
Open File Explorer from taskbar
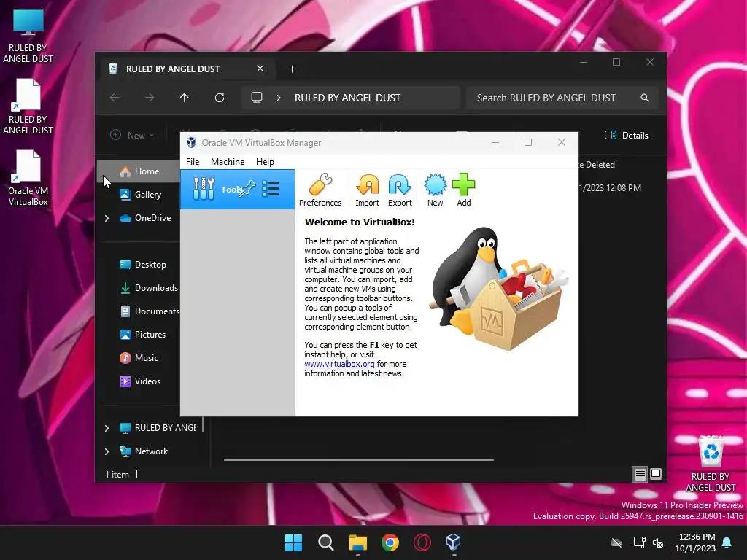click(357, 542)
